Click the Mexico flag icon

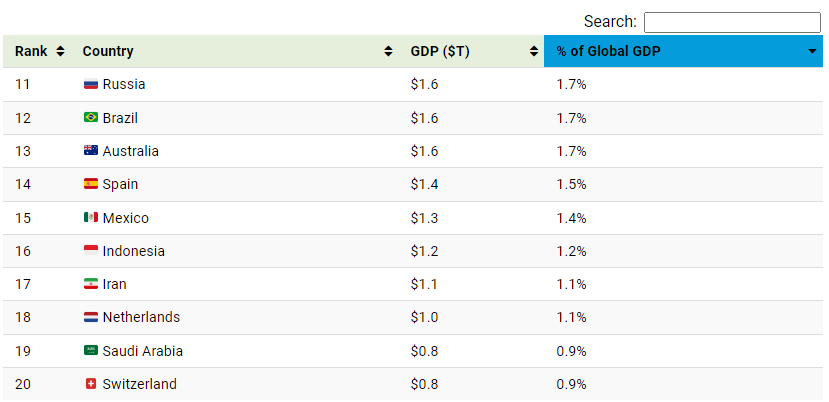pyautogui.click(x=90, y=218)
